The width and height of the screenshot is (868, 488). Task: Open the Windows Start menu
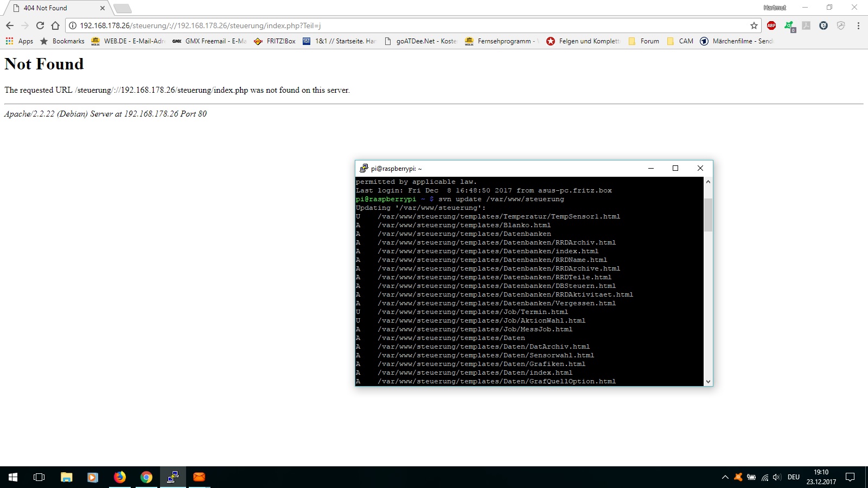point(13,477)
